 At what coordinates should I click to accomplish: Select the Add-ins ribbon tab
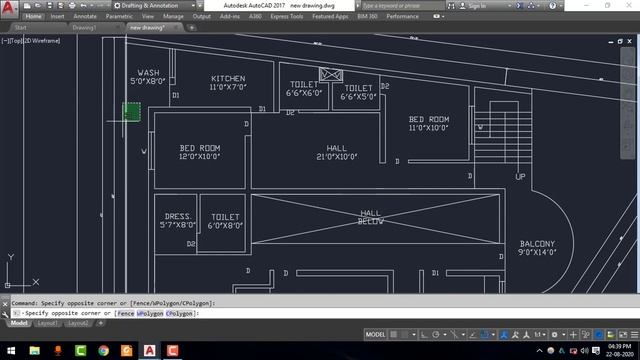tap(230, 16)
